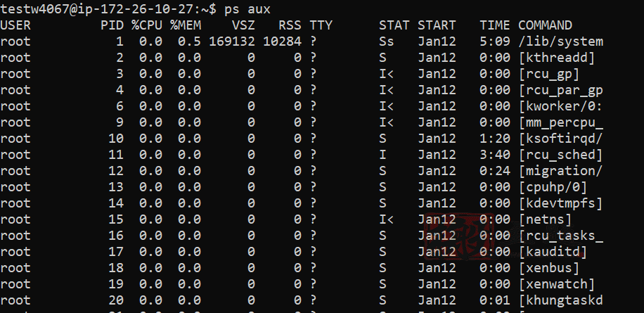Click PID 15 in the process list

click(x=116, y=219)
